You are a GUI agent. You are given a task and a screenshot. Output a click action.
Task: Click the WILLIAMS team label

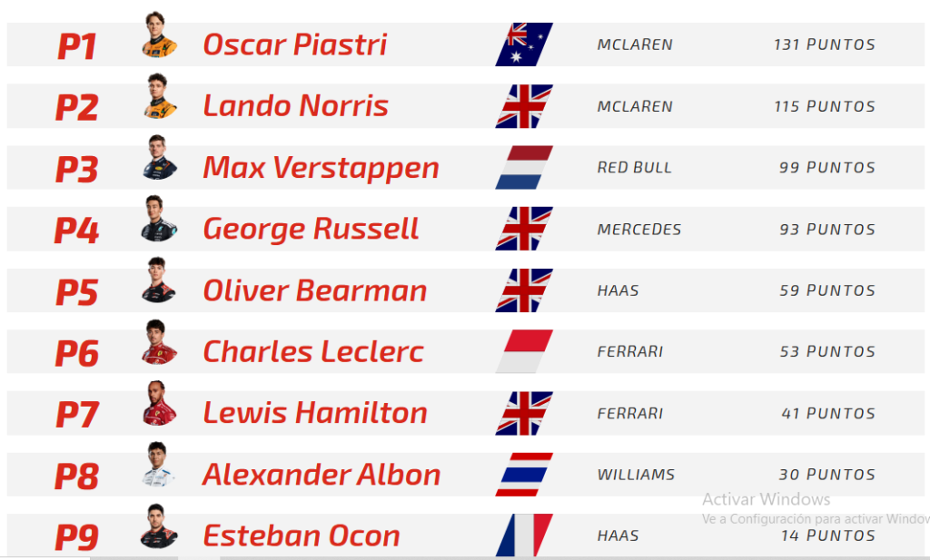point(636,475)
